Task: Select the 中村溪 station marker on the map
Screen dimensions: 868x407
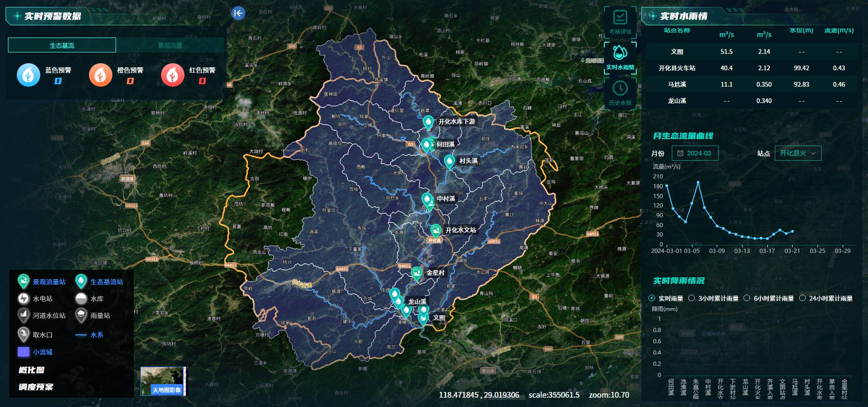Action: coord(427,200)
